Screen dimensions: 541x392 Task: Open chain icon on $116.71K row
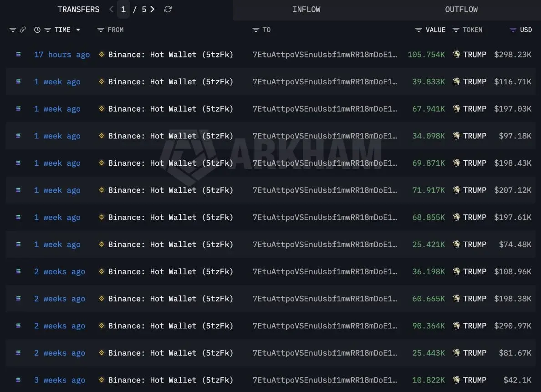coord(18,81)
